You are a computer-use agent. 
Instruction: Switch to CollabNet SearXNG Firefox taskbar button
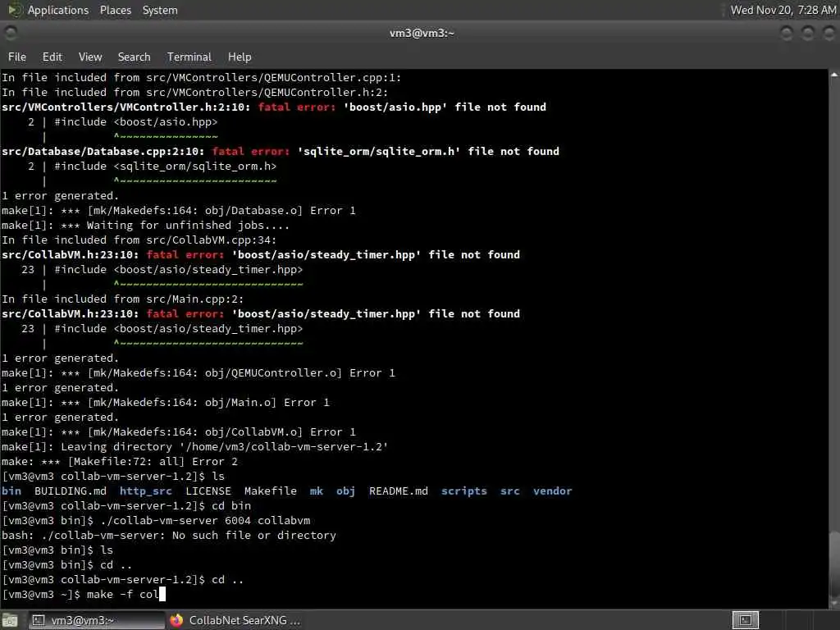[x=235, y=620]
